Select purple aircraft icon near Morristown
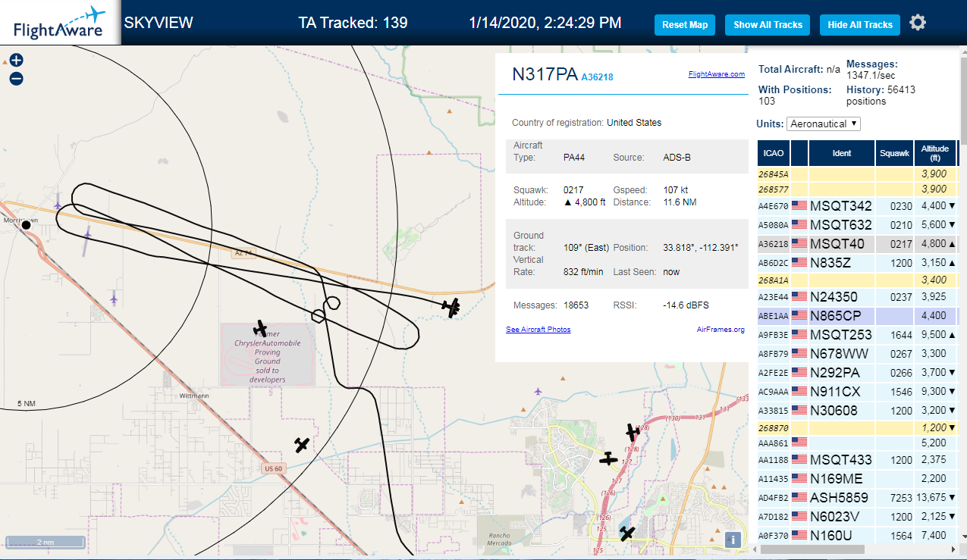The image size is (967, 560). pos(58,202)
